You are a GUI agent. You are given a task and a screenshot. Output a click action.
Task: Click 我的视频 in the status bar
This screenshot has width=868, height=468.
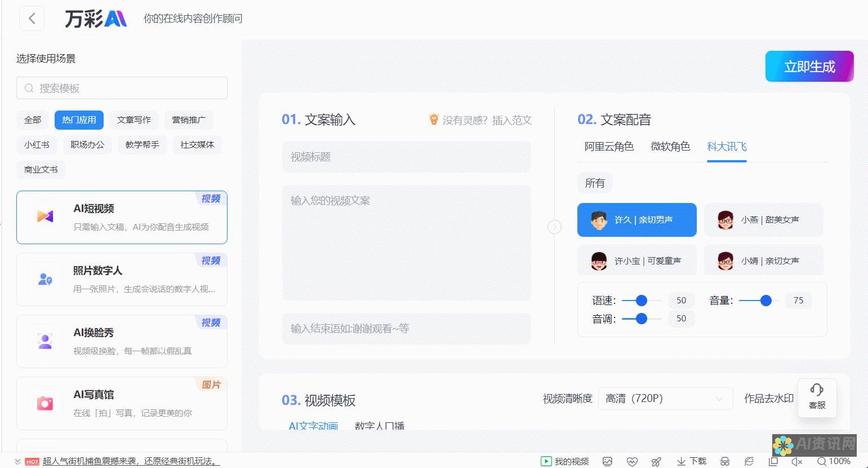tap(565, 461)
